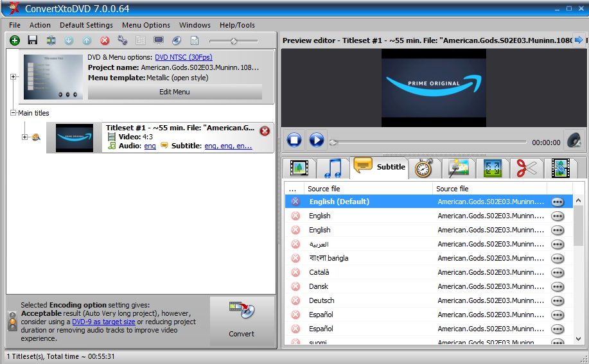Open the Chapters tab (stopwatch icon)

coord(424,168)
